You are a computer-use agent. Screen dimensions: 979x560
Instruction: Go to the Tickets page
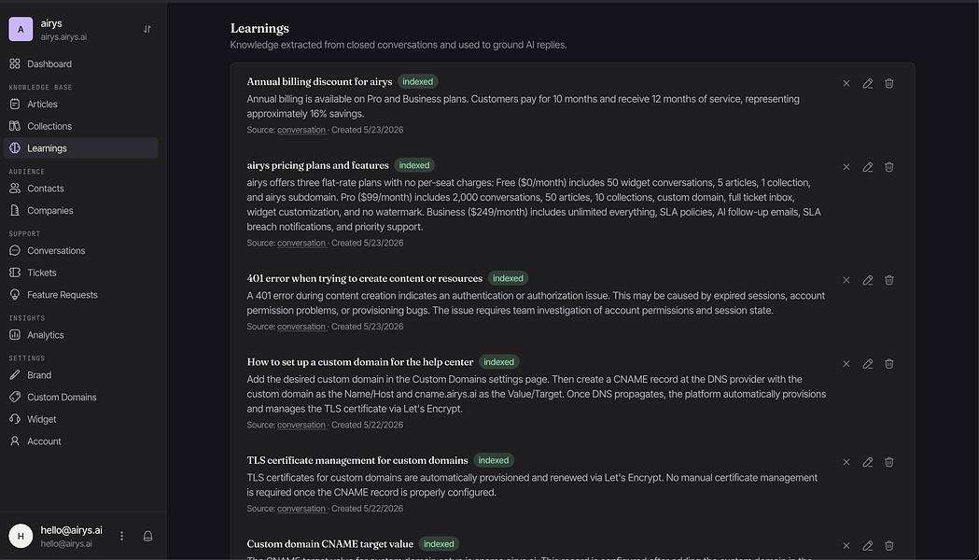(x=80, y=273)
